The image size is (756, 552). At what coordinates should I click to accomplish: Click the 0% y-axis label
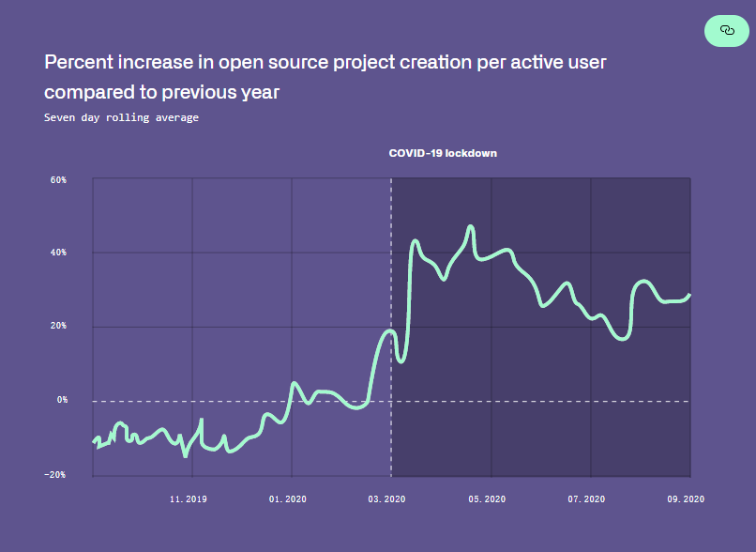(62, 400)
